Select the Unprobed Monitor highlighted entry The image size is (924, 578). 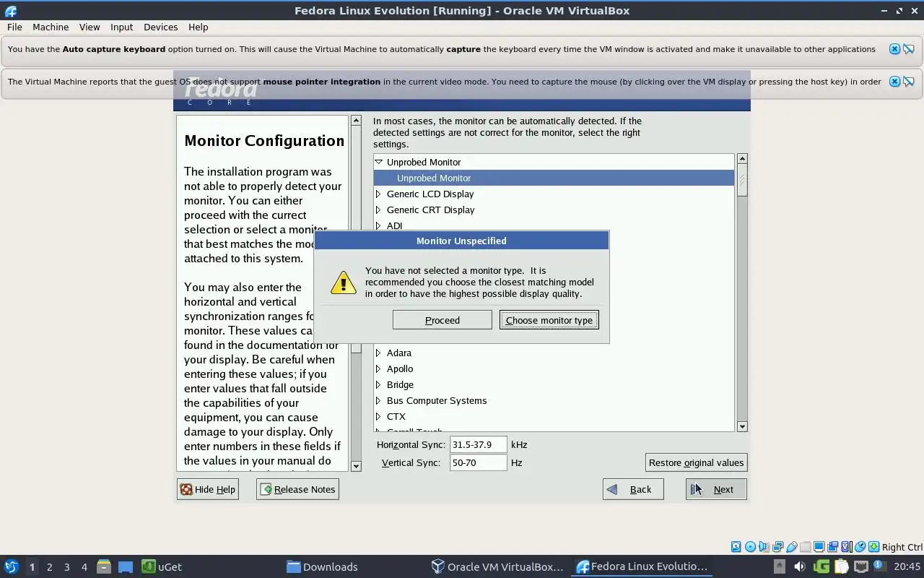(x=554, y=178)
